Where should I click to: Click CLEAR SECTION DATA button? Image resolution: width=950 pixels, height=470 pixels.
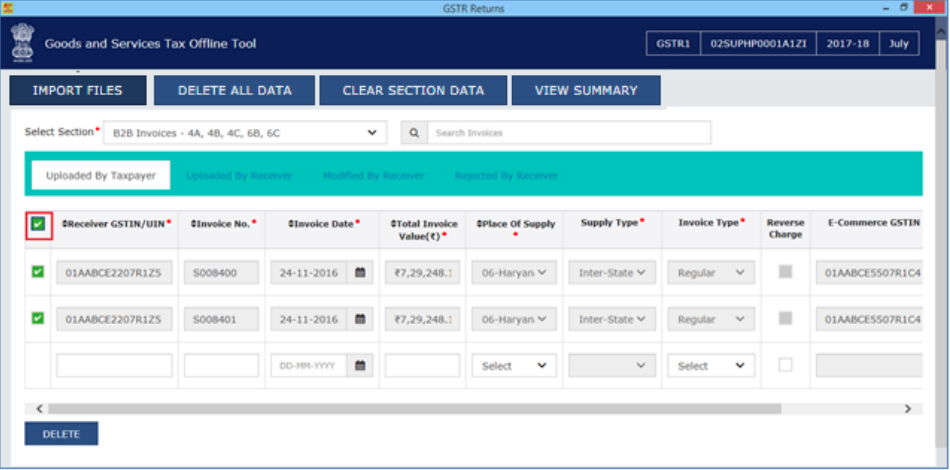click(413, 90)
